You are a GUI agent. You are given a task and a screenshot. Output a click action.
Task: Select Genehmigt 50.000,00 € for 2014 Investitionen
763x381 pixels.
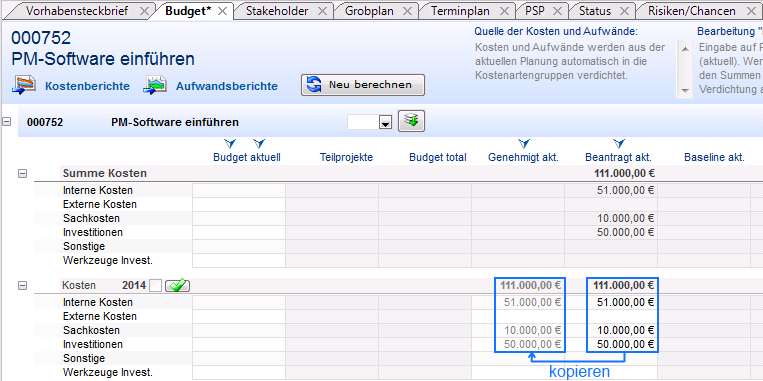533,345
